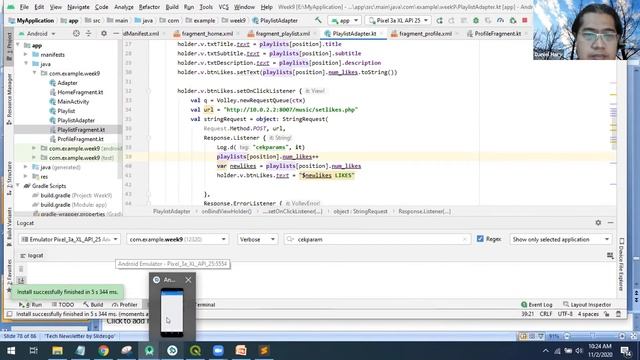Open the Pixel 3a XL API 25 device dropdown
This screenshot has width=640, height=360.
pyautogui.click(x=398, y=20)
